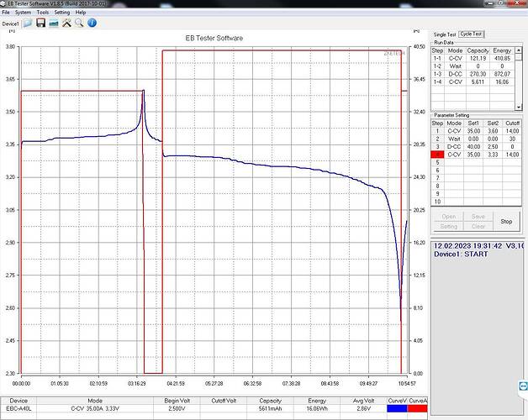Click Set2 value 3.60 in step 1
The width and height of the screenshot is (528, 420).
pyautogui.click(x=493, y=131)
